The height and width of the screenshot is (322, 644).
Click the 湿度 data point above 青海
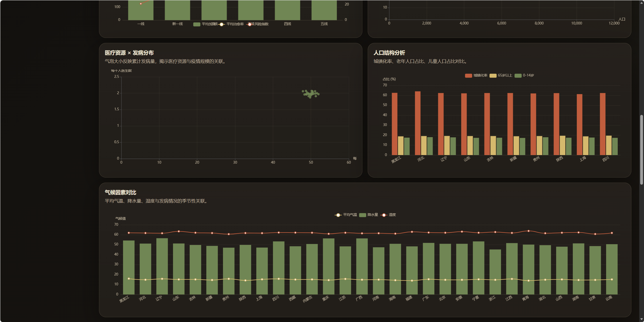pyautogui.click(x=528, y=231)
